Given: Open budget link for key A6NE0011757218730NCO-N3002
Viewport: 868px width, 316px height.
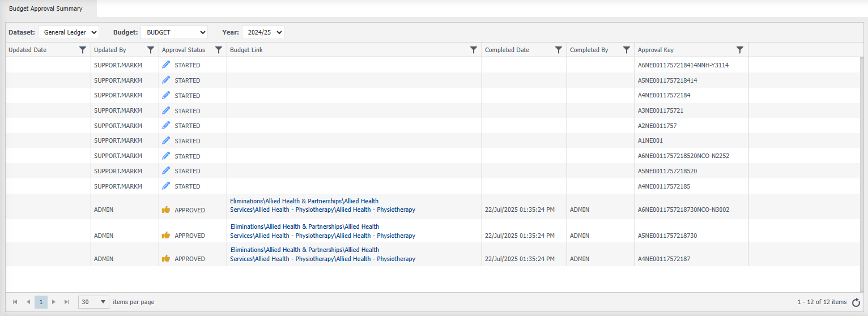Looking at the screenshot, I should 322,206.
